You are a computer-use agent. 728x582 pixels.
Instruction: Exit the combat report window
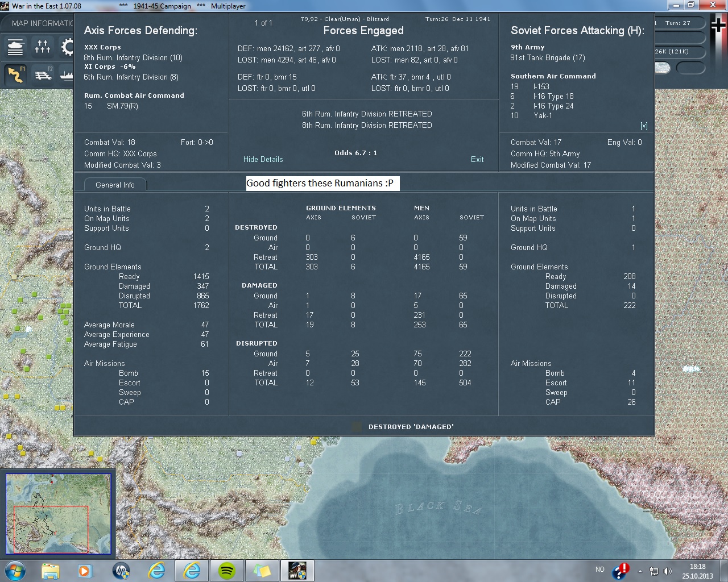point(477,160)
